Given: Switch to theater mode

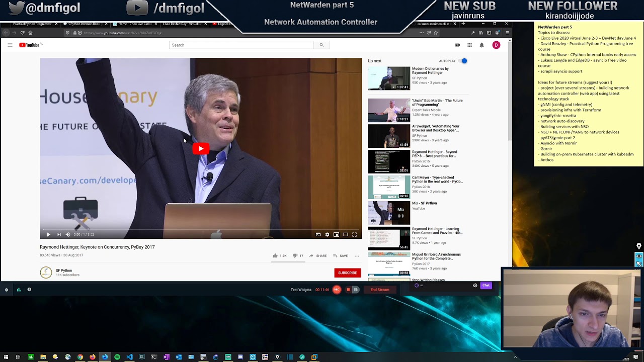Looking at the screenshot, I should [x=345, y=234].
